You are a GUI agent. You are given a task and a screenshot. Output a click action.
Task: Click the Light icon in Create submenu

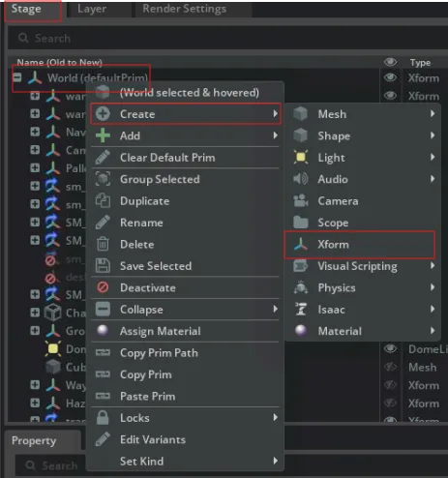coord(301,157)
